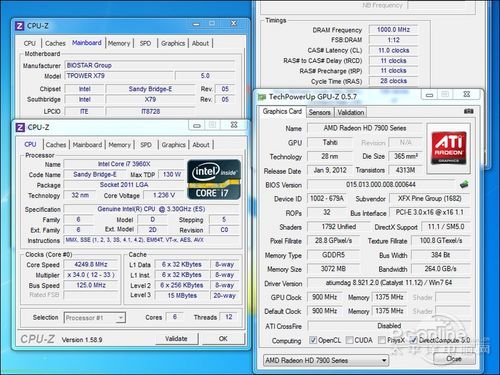This screenshot has width=500, height=375.
Task: Click the CPU-Z icon in Mainboard window
Action: point(20,26)
